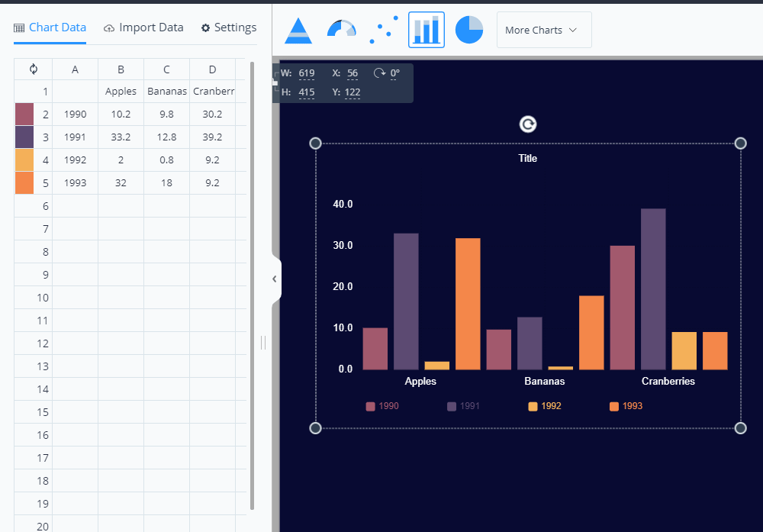Click the width value field showing 619
Image resolution: width=763 pixels, height=532 pixels.
307,73
